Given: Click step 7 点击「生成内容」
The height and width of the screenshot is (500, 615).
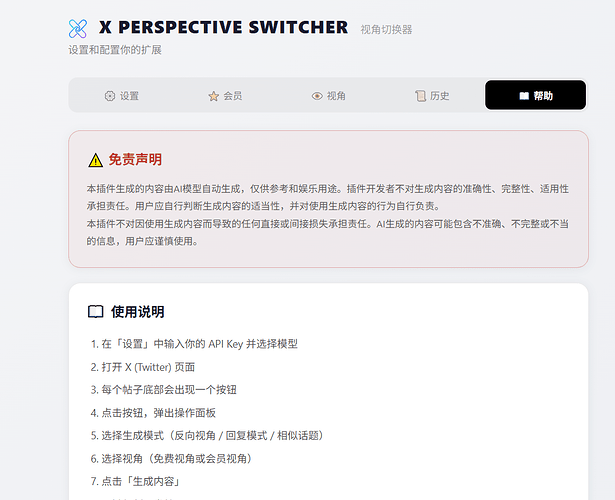Looking at the screenshot, I should point(135,481).
